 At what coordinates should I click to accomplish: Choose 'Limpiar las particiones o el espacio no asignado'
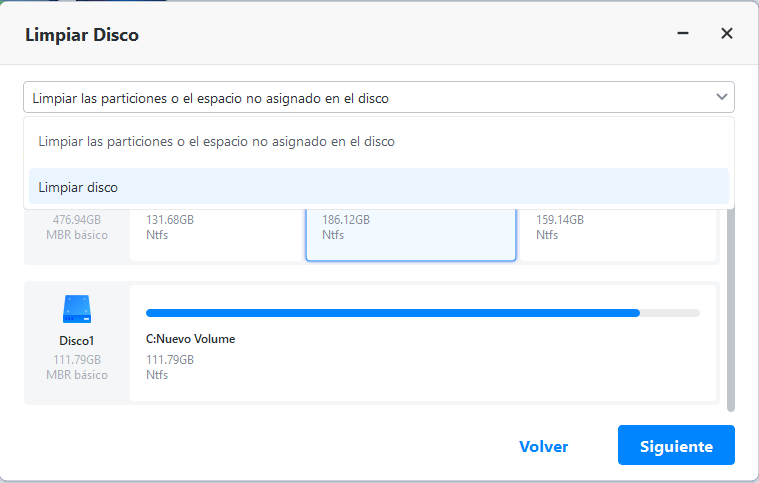coord(216,142)
